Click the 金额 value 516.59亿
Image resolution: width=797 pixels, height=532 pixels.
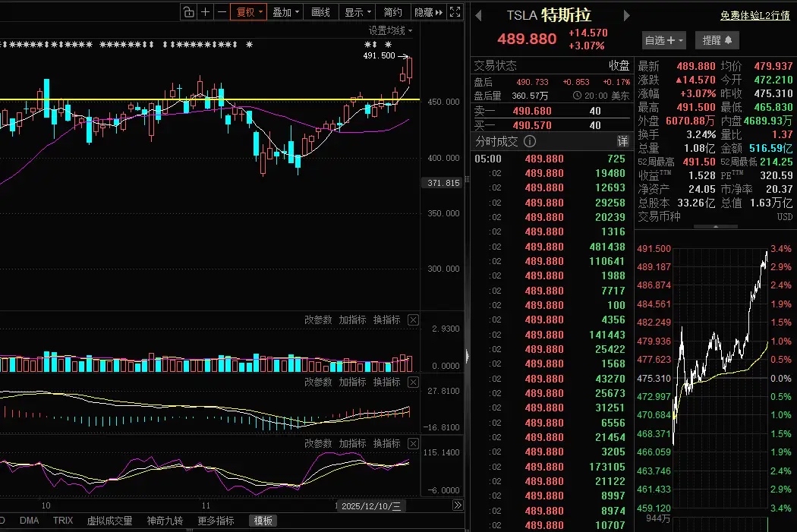pos(770,148)
